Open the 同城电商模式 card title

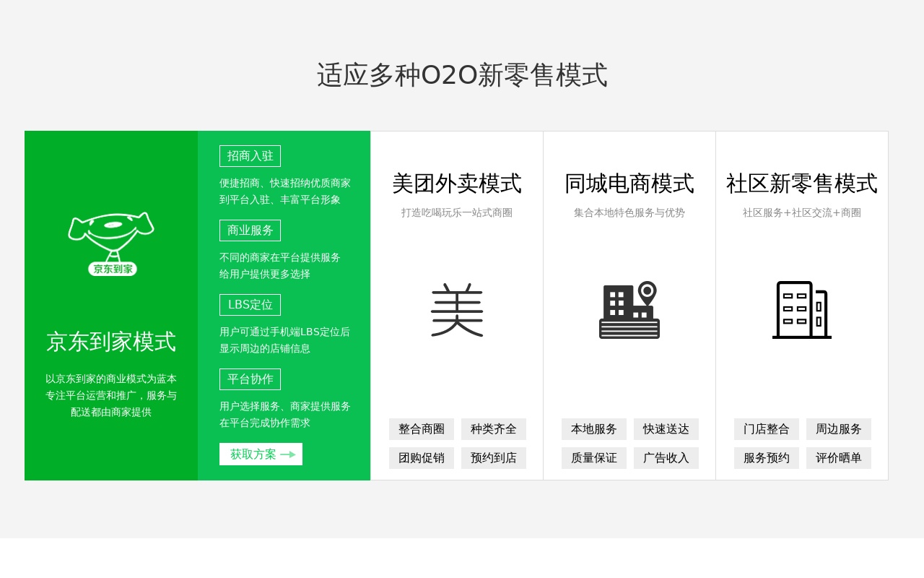tap(629, 184)
